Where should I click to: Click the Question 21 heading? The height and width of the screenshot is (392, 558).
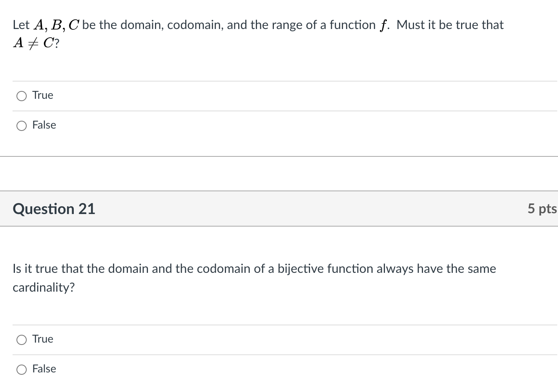tap(54, 209)
